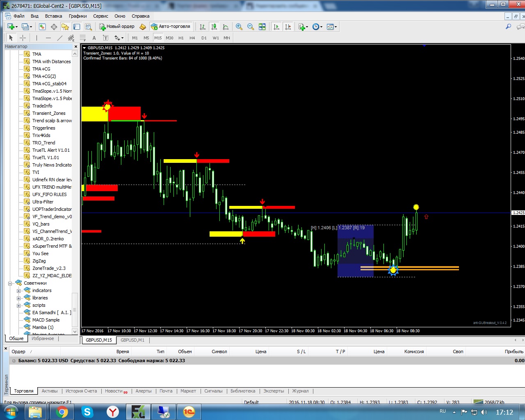Viewport: 525px width, 420px height.
Task: Select the MACD Sample expert advisor
Action: (x=46, y=320)
